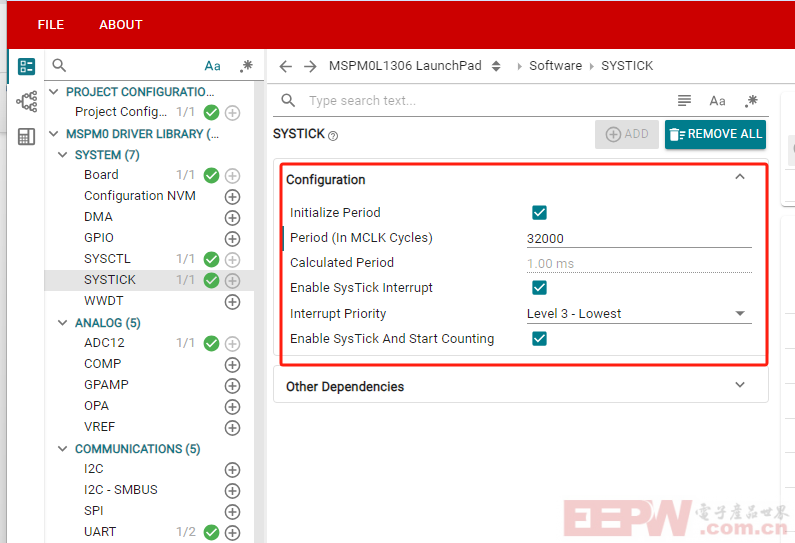Collapse the Configuration section
The image size is (795, 543).
coord(740,177)
